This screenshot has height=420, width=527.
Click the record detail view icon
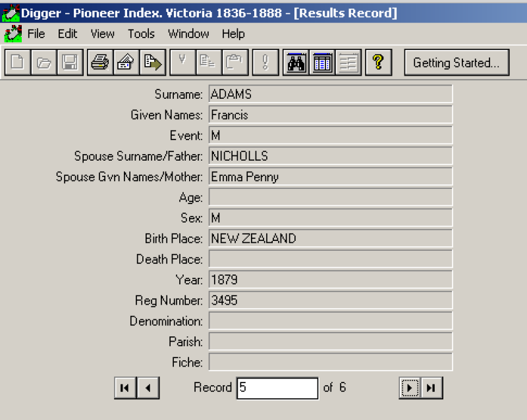[x=348, y=62]
